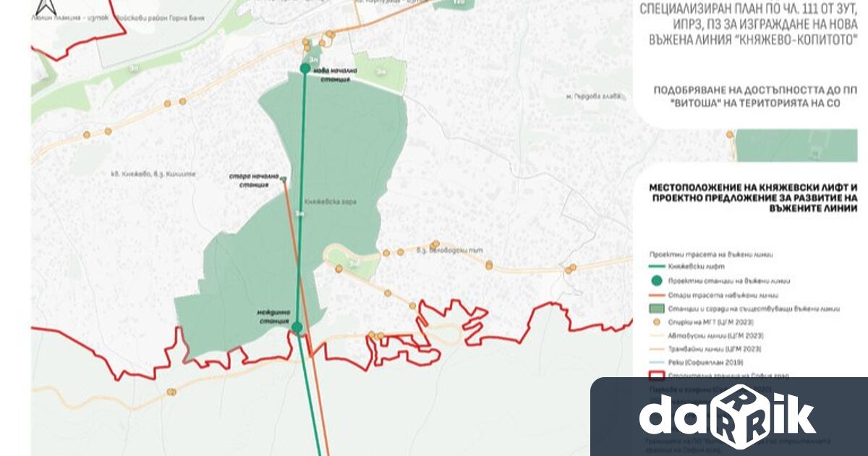868x456 pixels.
Task: Click the orange line sample for стари трасета
Action: click(657, 295)
